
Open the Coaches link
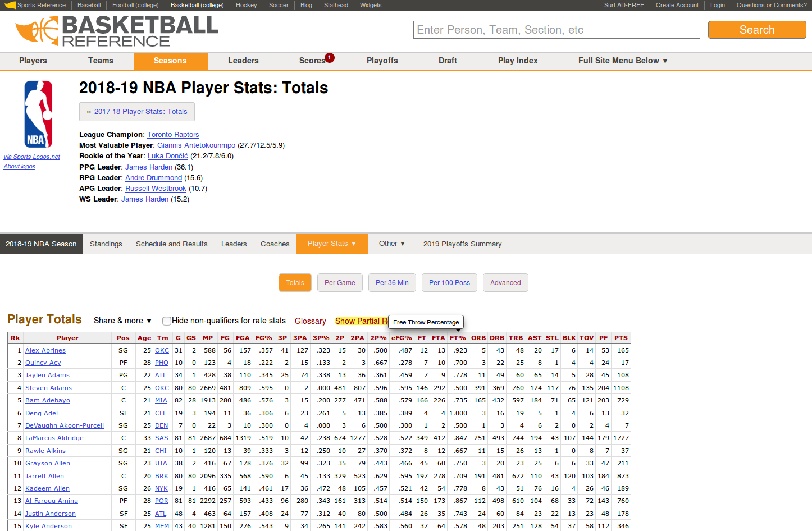[x=275, y=244]
